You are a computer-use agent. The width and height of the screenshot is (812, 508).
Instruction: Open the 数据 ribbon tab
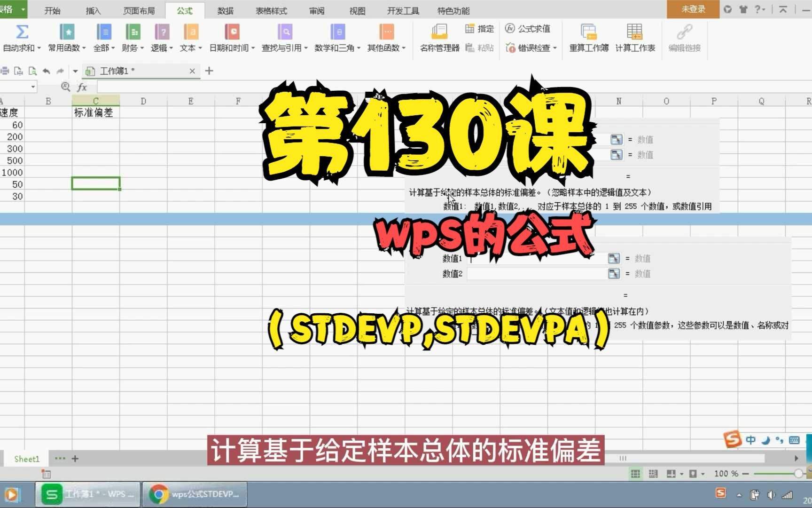tap(225, 10)
